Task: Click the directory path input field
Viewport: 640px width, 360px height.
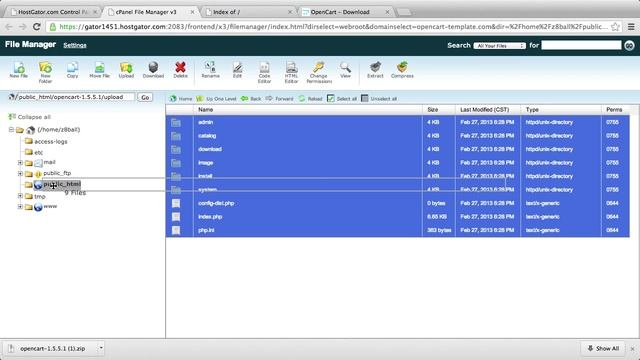Action: (x=73, y=97)
